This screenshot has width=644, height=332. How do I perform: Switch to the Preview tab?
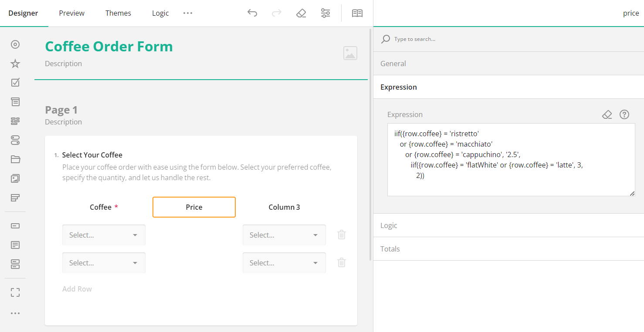point(71,13)
